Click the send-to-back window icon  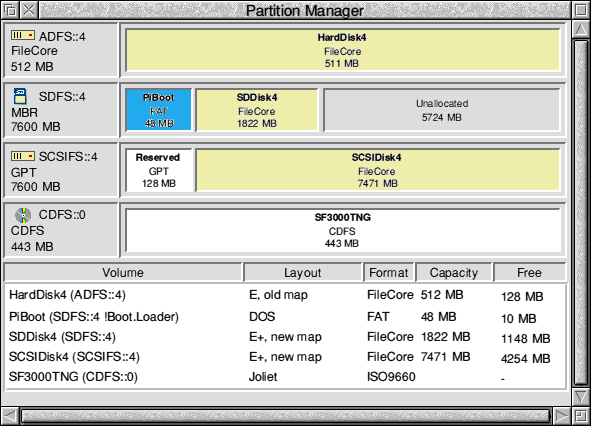pos(10,10)
